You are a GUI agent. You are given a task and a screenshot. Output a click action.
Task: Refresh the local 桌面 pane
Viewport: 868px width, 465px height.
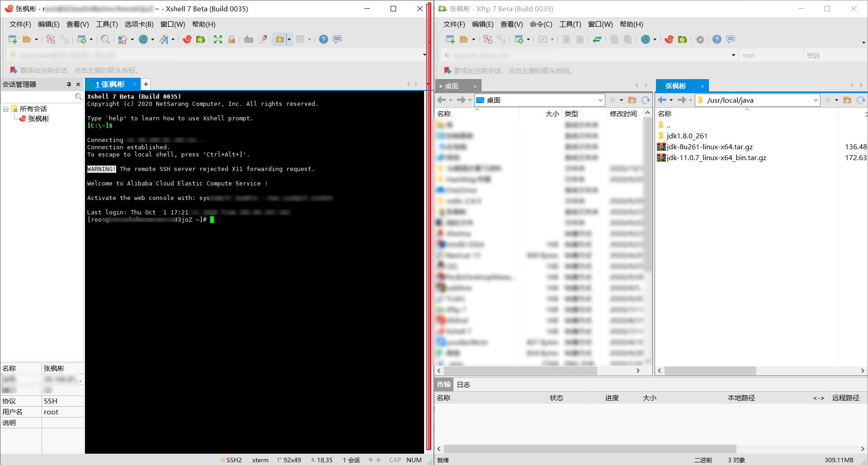646,100
